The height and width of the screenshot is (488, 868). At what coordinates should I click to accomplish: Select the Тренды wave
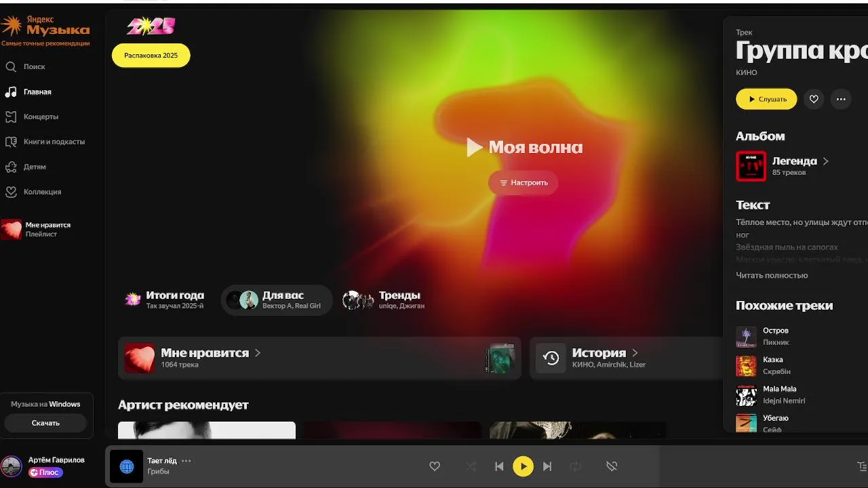[x=384, y=300]
